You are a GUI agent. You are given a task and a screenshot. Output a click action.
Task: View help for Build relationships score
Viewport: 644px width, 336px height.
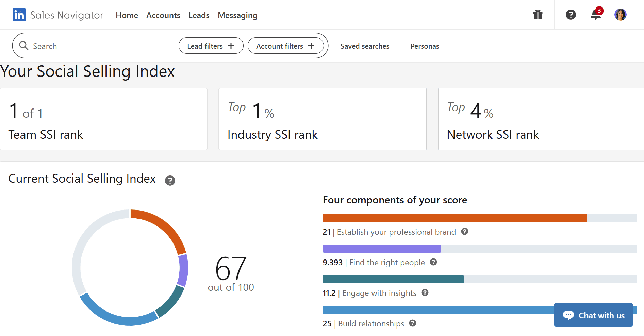(413, 323)
